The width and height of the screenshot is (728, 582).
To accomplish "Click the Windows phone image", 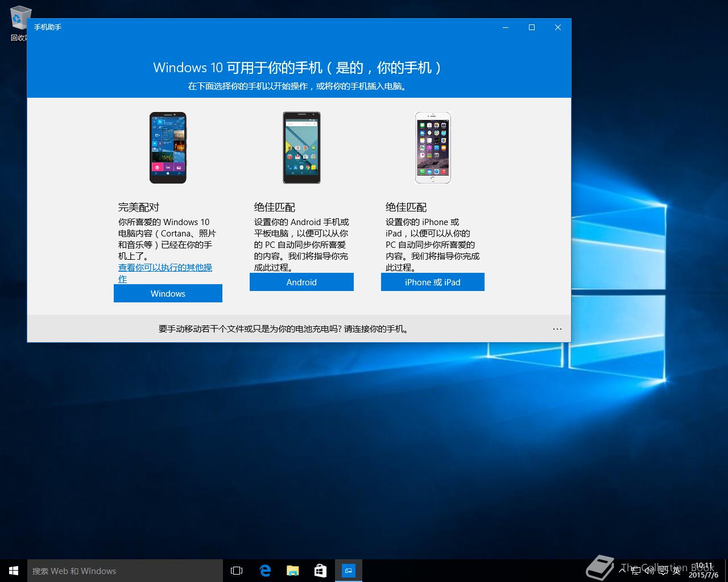I will pyautogui.click(x=168, y=148).
